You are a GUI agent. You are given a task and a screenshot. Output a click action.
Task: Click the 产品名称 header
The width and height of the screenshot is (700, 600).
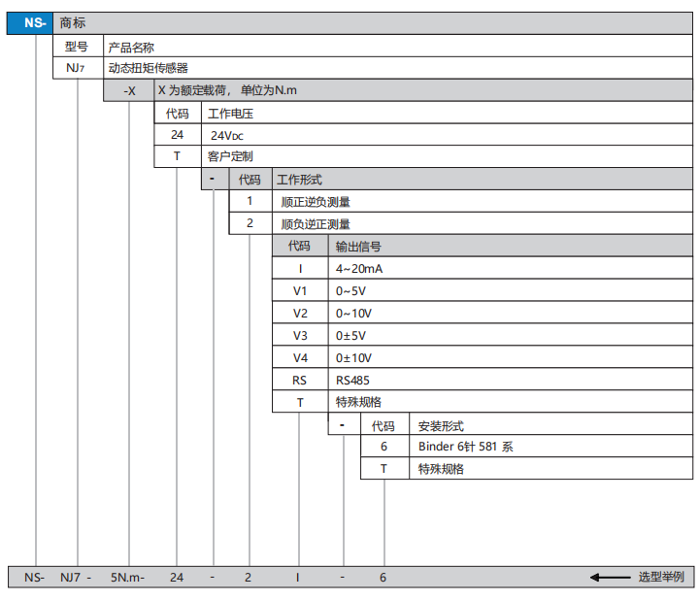[x=131, y=48]
